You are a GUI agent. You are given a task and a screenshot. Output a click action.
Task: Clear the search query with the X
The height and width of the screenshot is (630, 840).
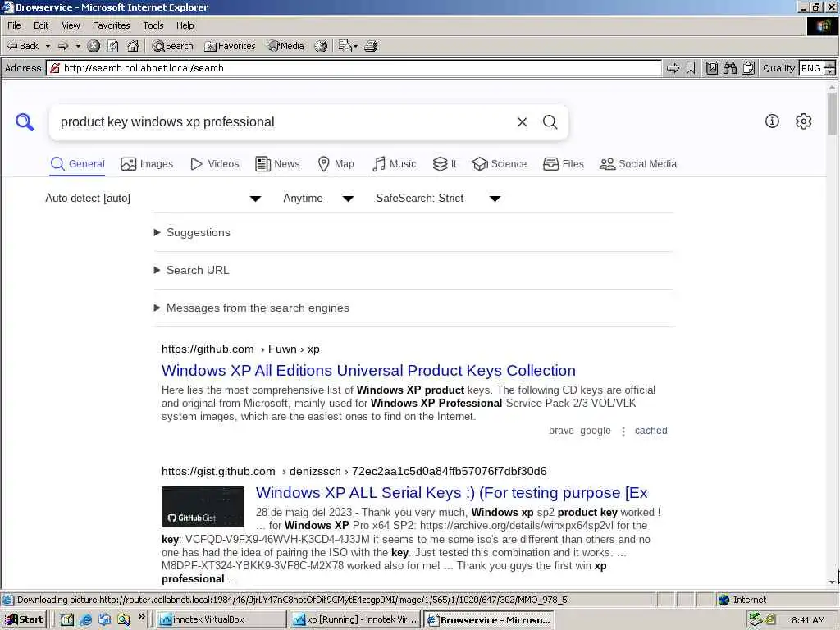(523, 122)
